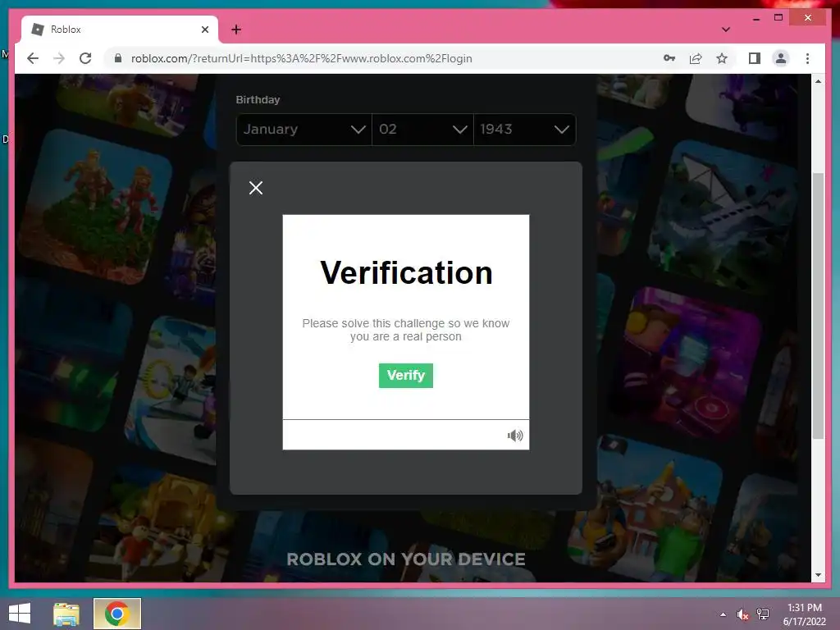Go back using the browser back arrow
The width and height of the screenshot is (840, 630).
(33, 58)
